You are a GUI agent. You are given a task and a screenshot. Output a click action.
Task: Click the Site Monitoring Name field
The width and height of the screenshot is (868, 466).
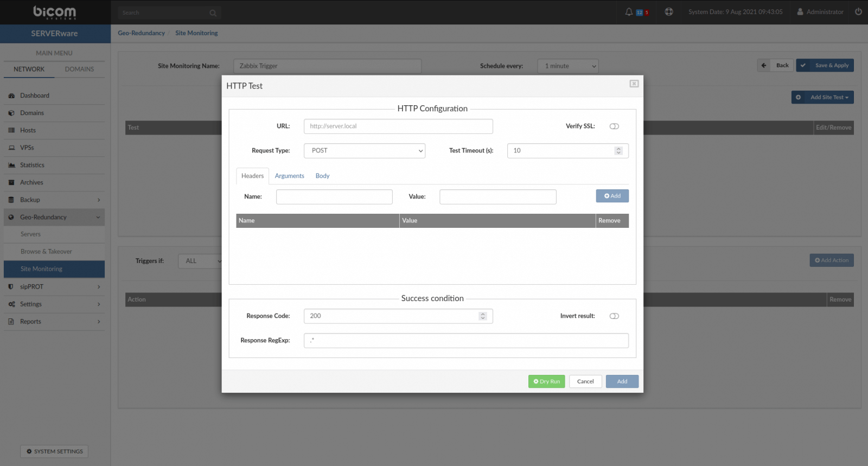(x=327, y=66)
